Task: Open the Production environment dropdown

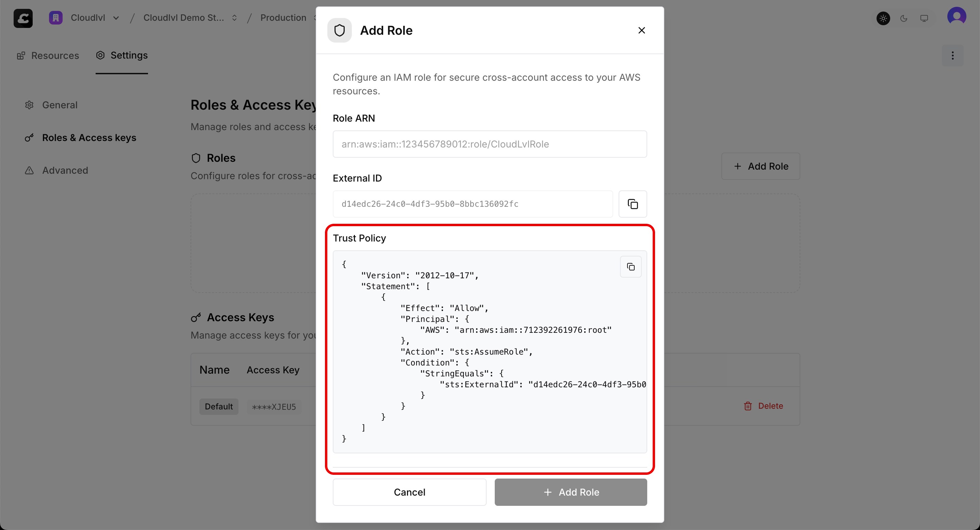Action: (x=316, y=17)
